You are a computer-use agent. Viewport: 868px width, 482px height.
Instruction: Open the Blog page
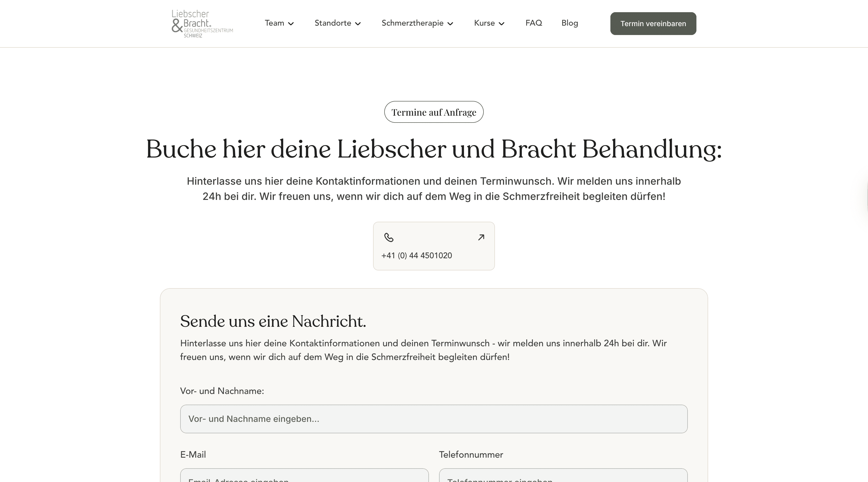pyautogui.click(x=570, y=23)
